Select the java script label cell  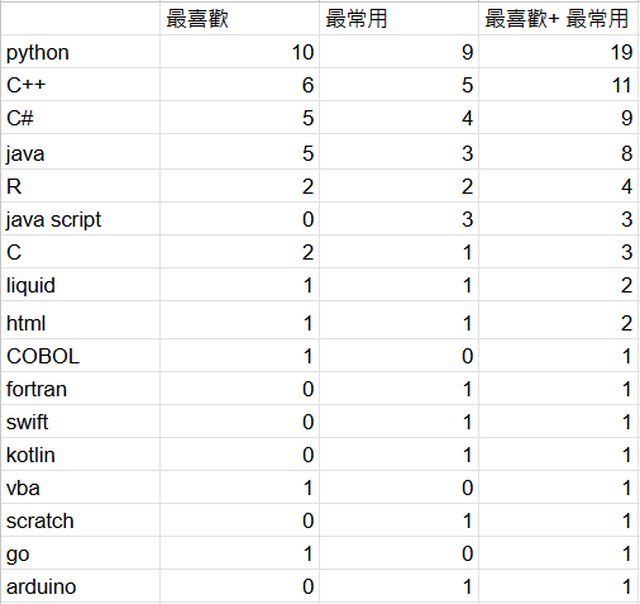[80, 219]
